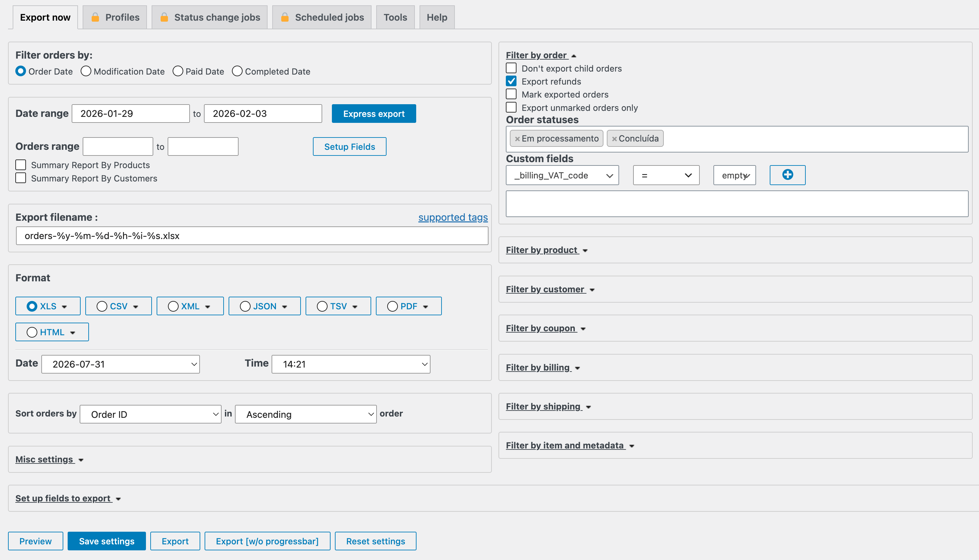
Task: Expand Filter by billing section
Action: pyautogui.click(x=542, y=367)
